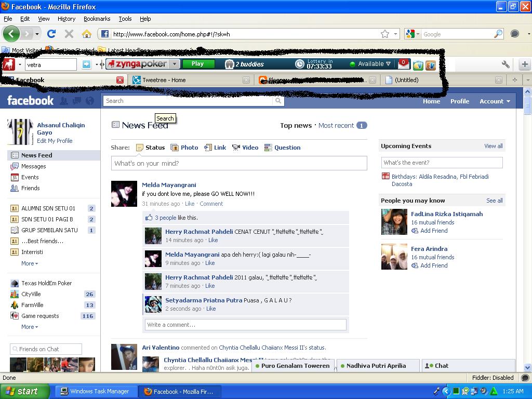
Task: Open the back history dropdown arrow
Action: coord(37,34)
